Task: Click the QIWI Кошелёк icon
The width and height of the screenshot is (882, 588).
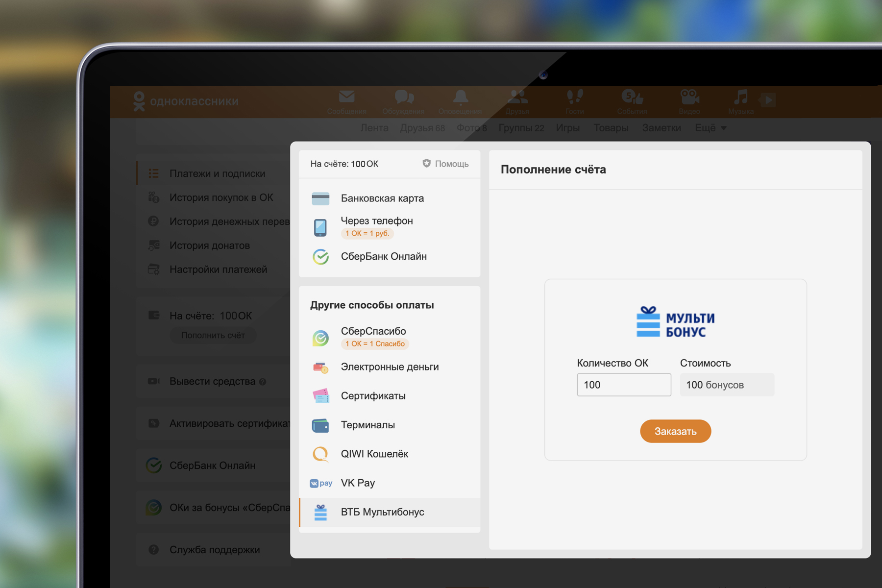Action: coord(320,454)
